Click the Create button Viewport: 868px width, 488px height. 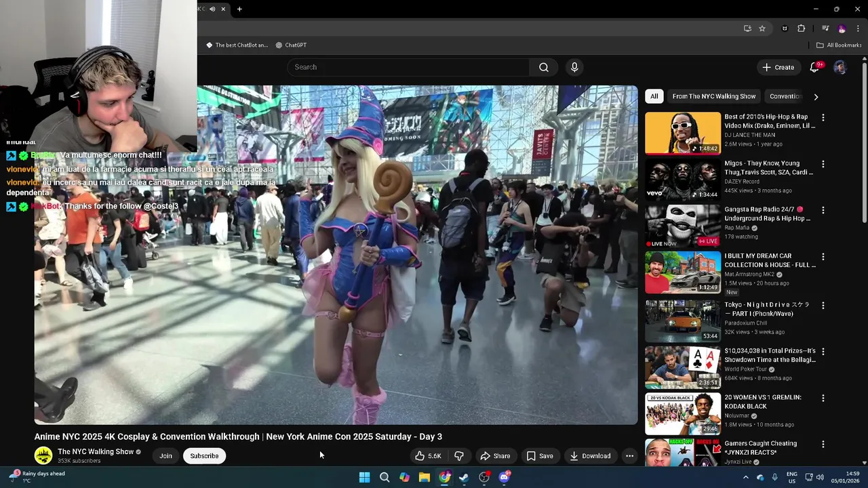coord(778,67)
